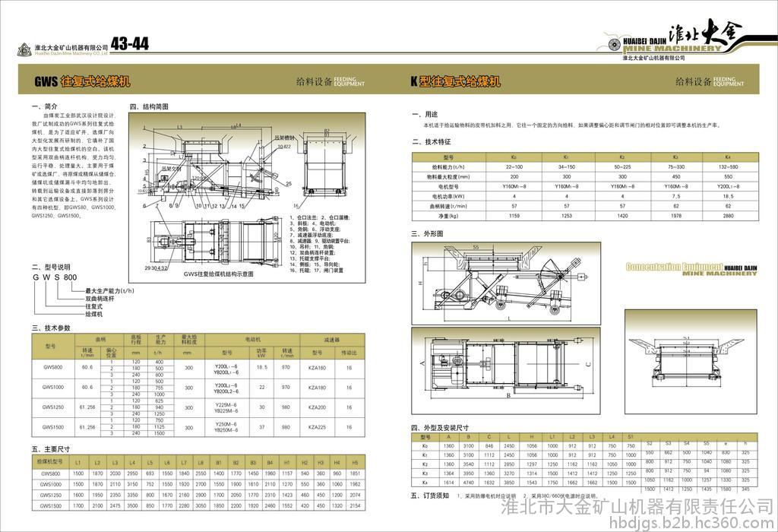Screen dimensions: 778x532
Task: Click the "22~100" feeding capacity cell
Action: [514, 167]
